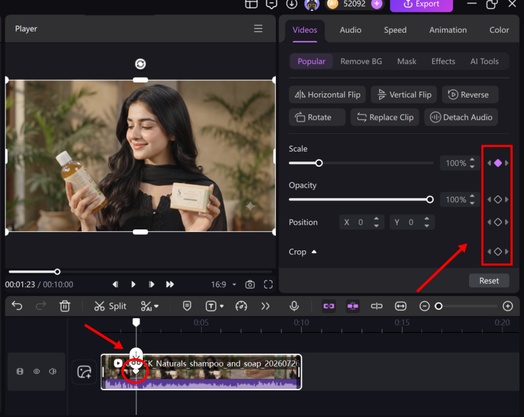The image size is (524, 417).
Task: Adjust Position Y with the stepper arrows
Action: (427, 222)
